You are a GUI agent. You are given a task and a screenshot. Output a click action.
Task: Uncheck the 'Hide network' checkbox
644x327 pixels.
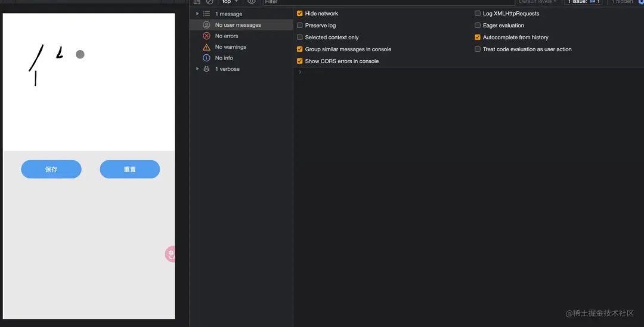[x=300, y=14]
